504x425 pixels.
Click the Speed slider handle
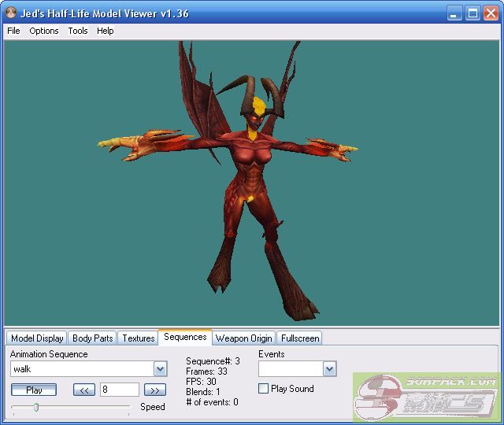pos(36,408)
